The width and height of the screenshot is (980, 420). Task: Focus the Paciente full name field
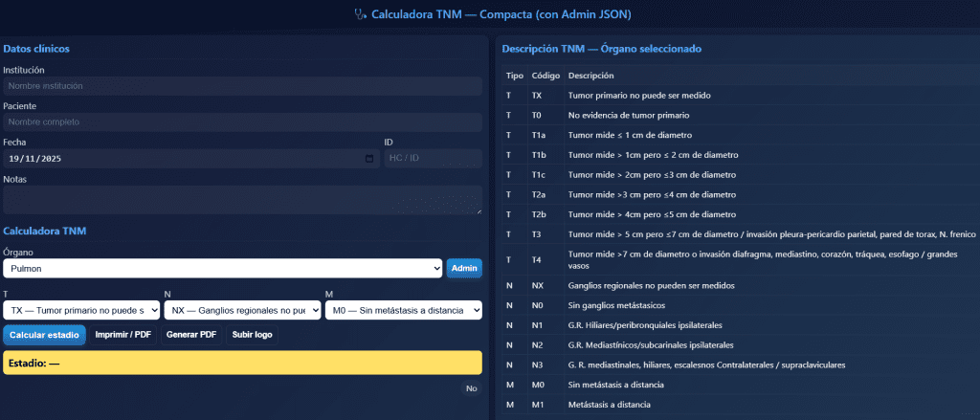click(241, 122)
